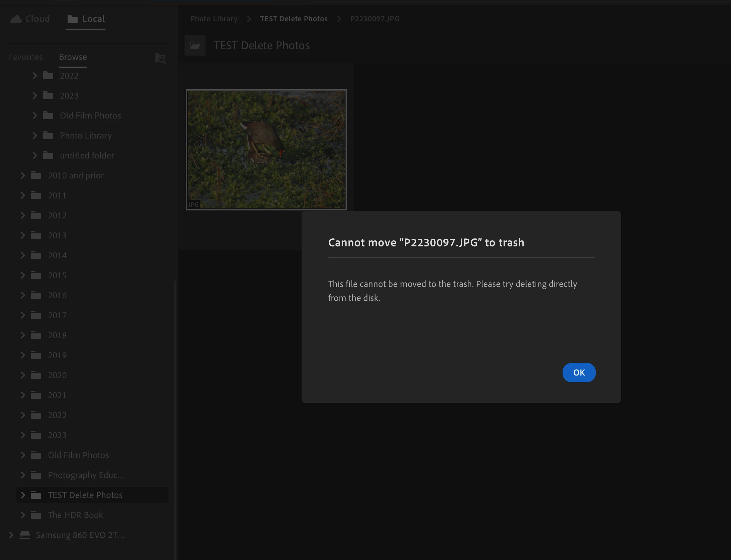
Task: Click TEST Delete Photos breadcrumb
Action: click(294, 19)
